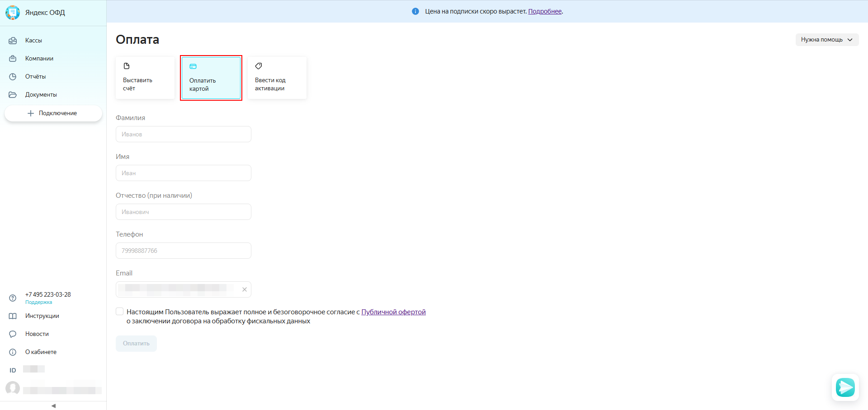
Task: Focus the Телефон input field
Action: pos(184,251)
